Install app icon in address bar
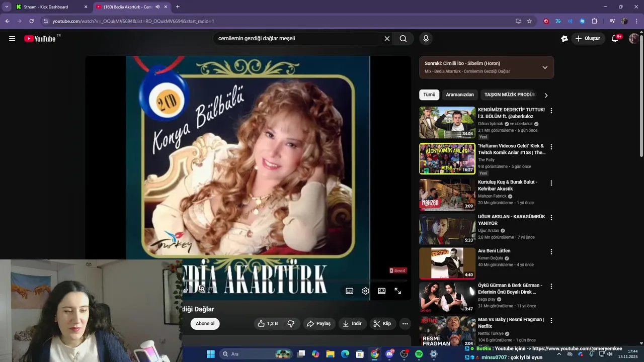Screen dimensions: 644x362 point(518,21)
